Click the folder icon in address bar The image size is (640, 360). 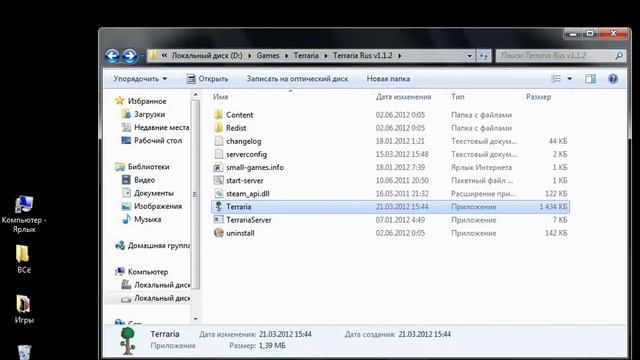click(x=153, y=56)
